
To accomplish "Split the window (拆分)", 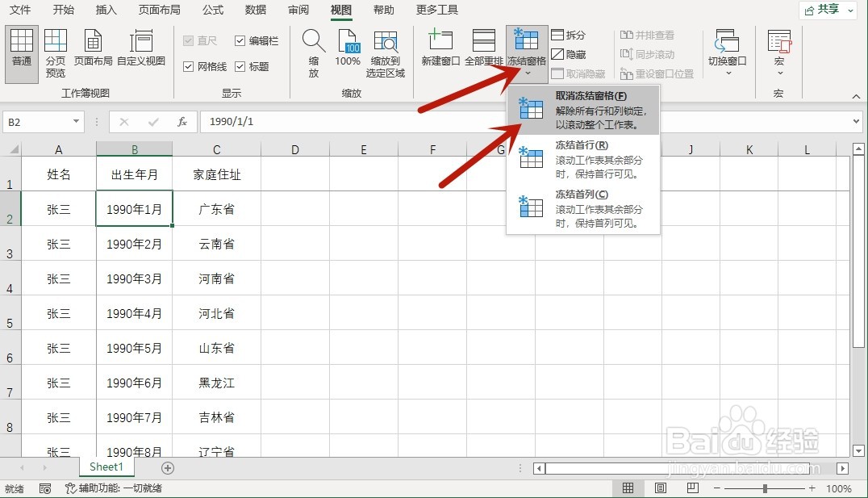I will coord(569,35).
